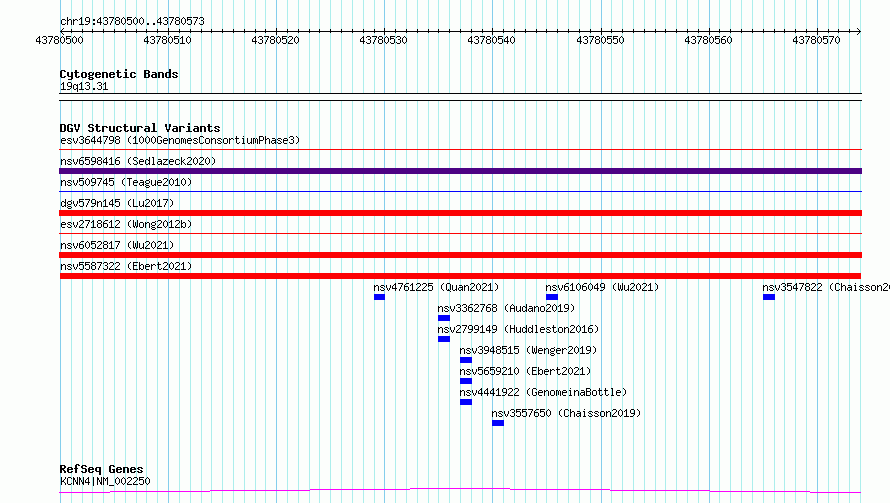This screenshot has width=890, height=503.
Task: Click the blue nsv5659210 variant block
Action: click(466, 381)
